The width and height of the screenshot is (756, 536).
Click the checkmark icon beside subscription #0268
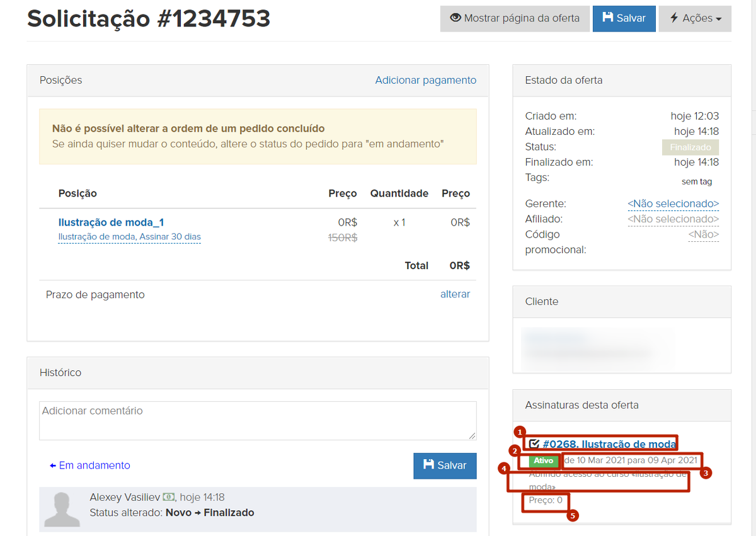pos(534,444)
